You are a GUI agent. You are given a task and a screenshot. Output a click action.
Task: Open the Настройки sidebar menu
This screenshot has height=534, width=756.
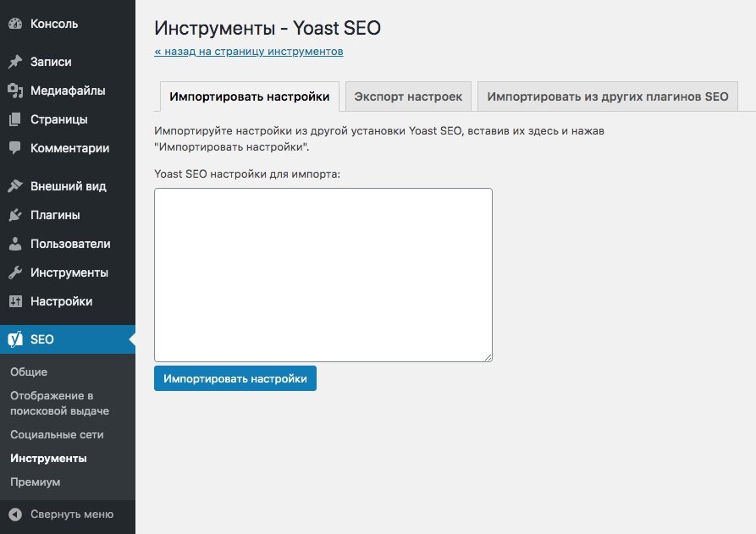click(x=61, y=301)
